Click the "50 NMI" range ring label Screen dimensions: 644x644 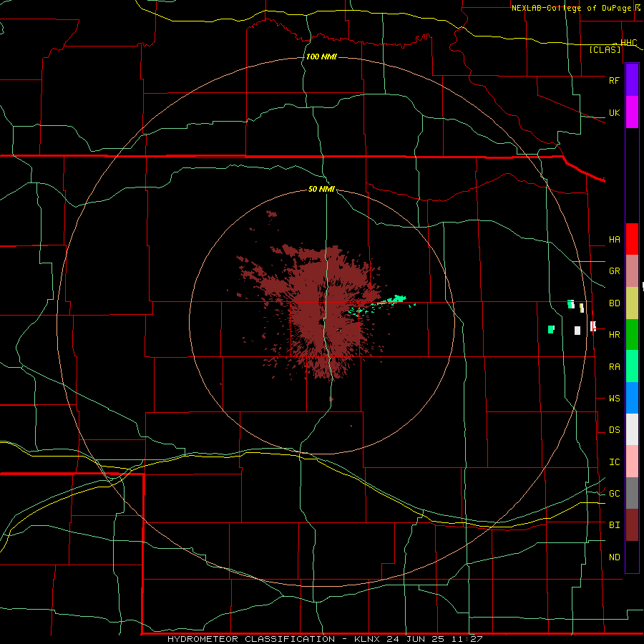point(321,190)
